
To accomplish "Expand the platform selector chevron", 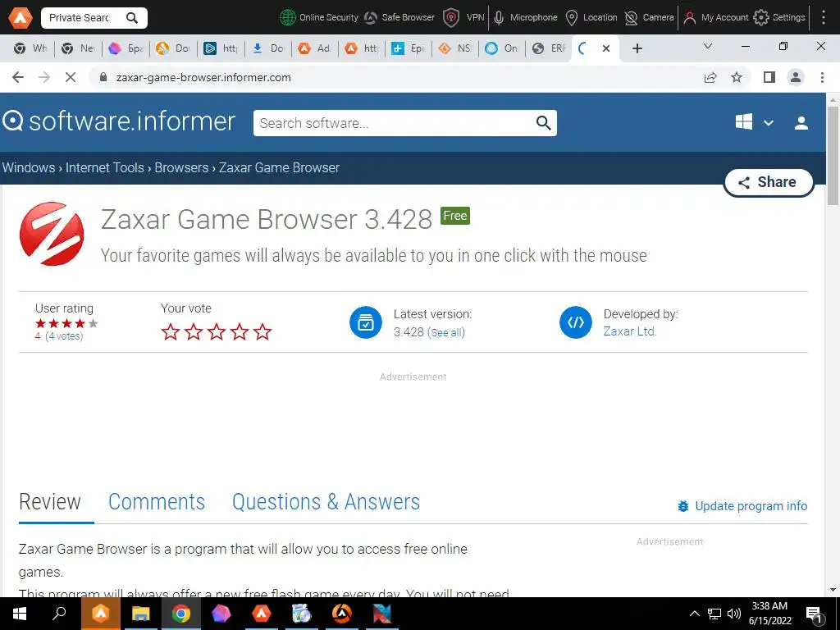I will coord(768,123).
